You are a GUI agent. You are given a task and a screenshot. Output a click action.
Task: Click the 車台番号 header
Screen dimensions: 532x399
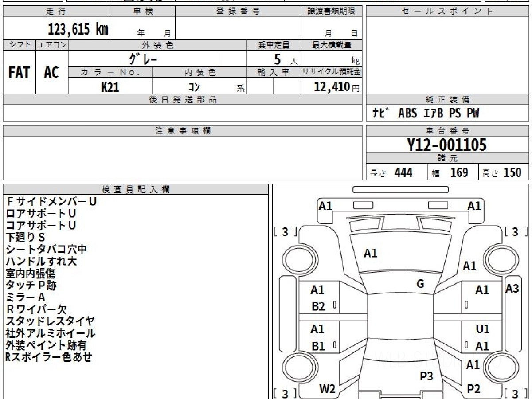pyautogui.click(x=447, y=131)
